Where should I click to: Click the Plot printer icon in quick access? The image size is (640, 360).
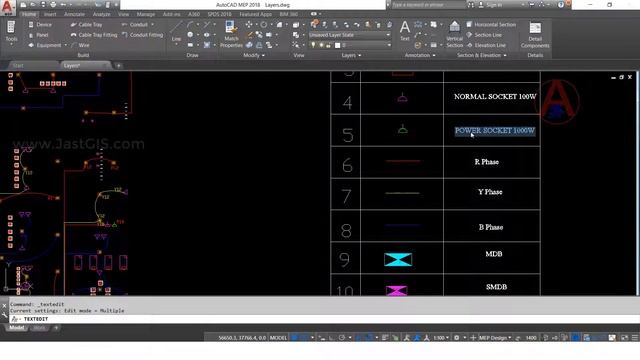[x=53, y=5]
